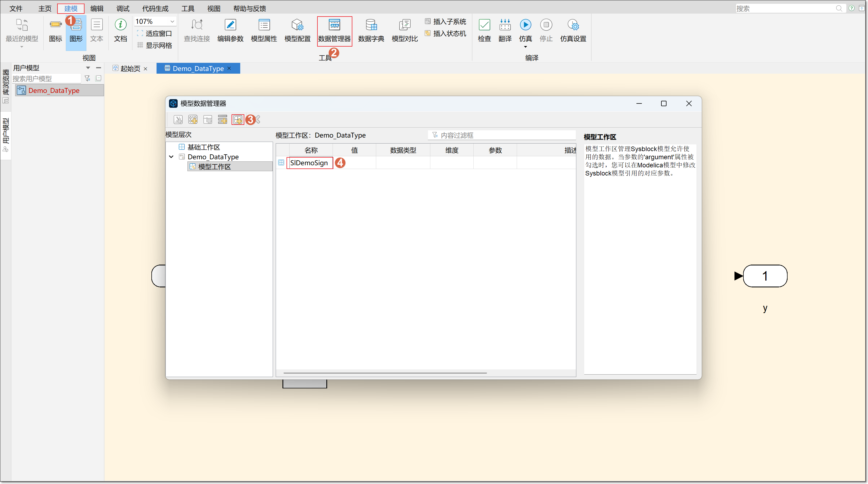Collapse the Demo_DataType tree node
Viewport: 868px width, 484px height.
(x=171, y=157)
